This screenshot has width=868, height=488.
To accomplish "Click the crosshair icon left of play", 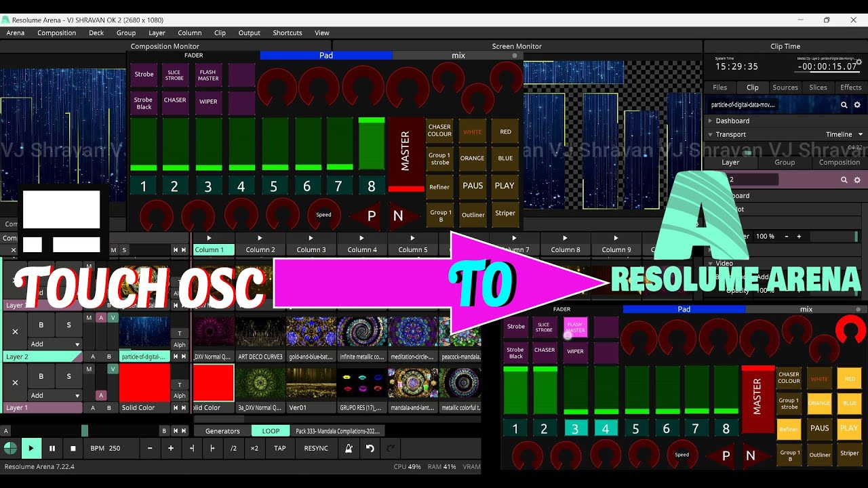I will tap(10, 448).
